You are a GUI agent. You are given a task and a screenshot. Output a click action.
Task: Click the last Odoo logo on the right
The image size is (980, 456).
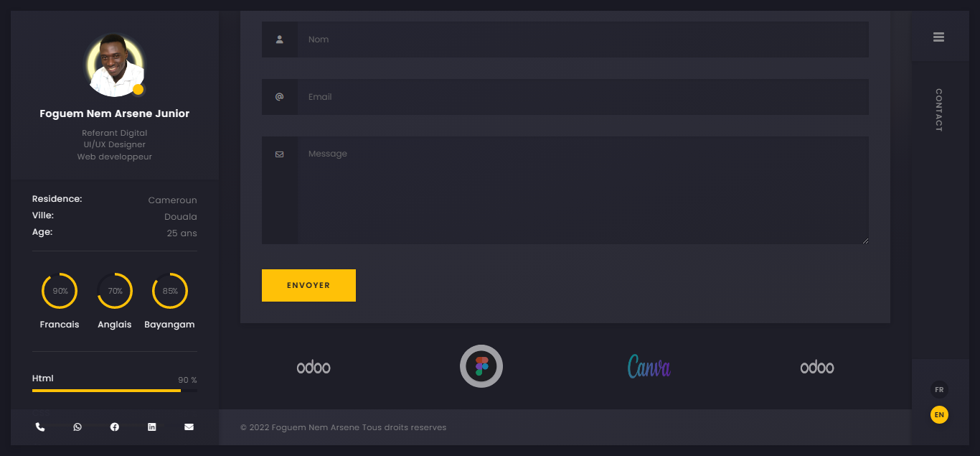click(817, 368)
